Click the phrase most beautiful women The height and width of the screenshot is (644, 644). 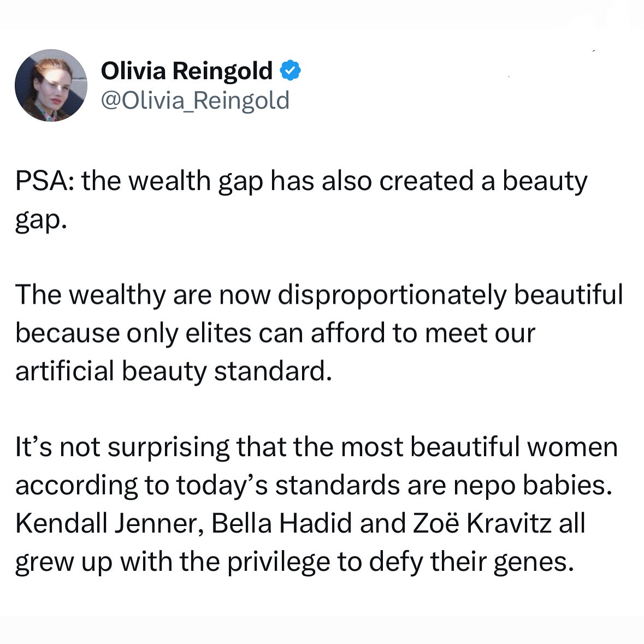[x=479, y=447]
